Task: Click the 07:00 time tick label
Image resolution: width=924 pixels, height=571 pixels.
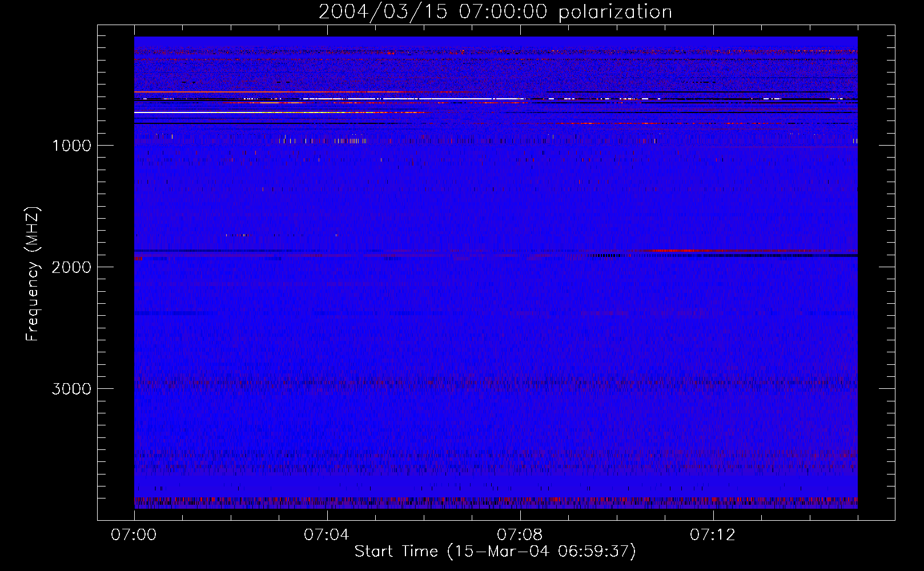Action: click(134, 534)
